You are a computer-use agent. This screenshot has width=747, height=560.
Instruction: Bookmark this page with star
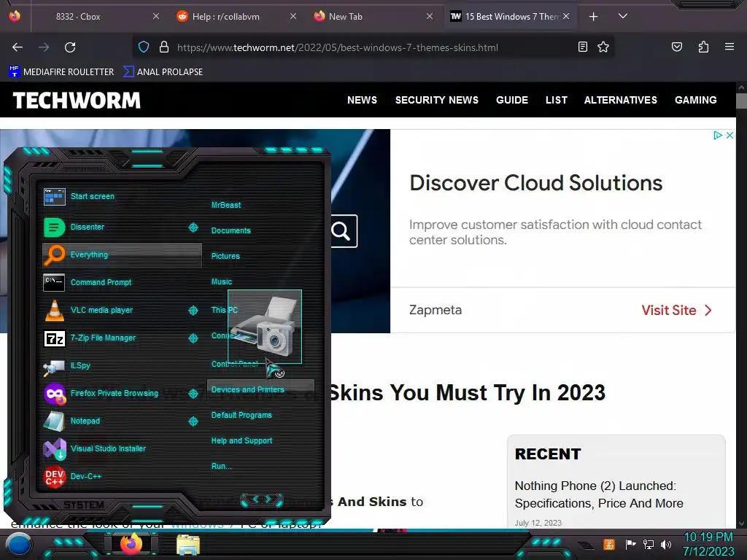[x=603, y=47]
